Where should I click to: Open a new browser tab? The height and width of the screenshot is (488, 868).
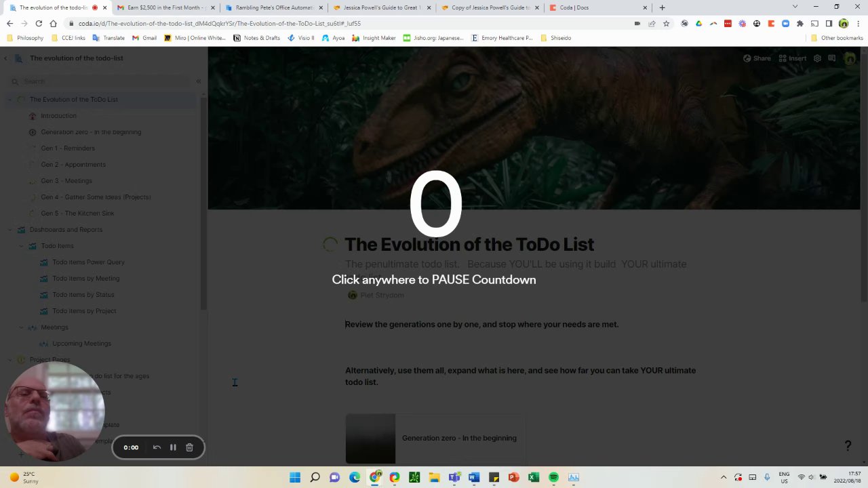tap(662, 7)
